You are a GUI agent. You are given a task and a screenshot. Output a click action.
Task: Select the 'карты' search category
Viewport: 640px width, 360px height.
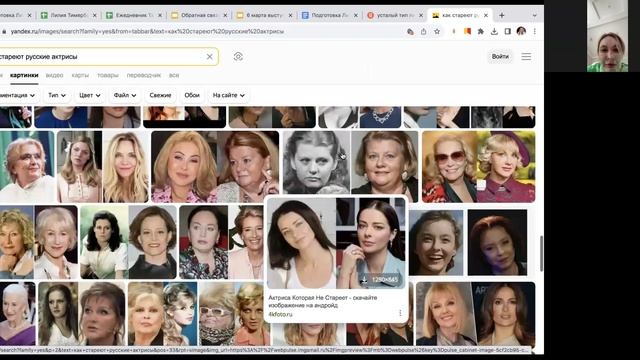[x=80, y=75]
